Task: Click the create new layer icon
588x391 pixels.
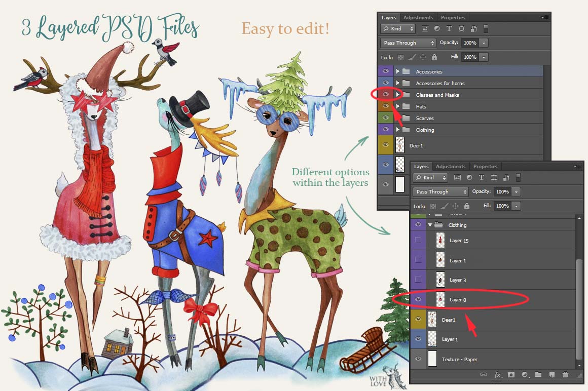Action: click(552, 375)
